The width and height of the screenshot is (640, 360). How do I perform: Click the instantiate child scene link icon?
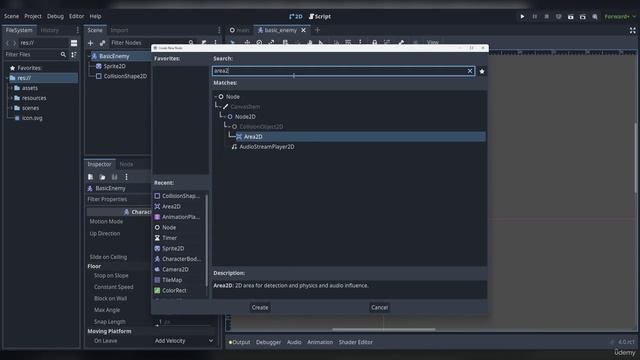pyautogui.click(x=102, y=43)
